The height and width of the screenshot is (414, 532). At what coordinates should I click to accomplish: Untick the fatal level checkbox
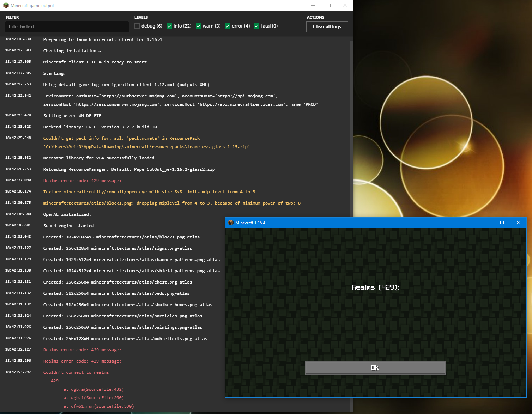click(x=257, y=26)
